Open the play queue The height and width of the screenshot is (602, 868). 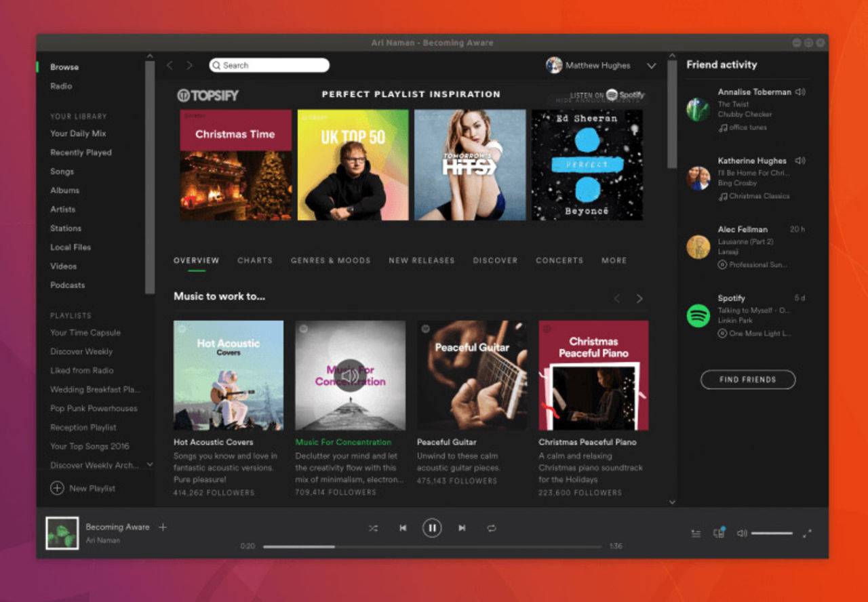tap(696, 533)
